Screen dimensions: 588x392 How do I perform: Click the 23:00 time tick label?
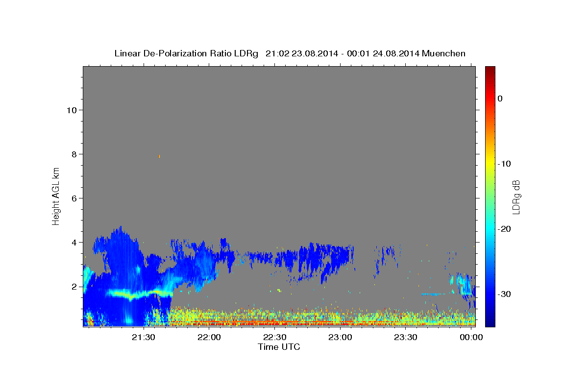tap(341, 338)
